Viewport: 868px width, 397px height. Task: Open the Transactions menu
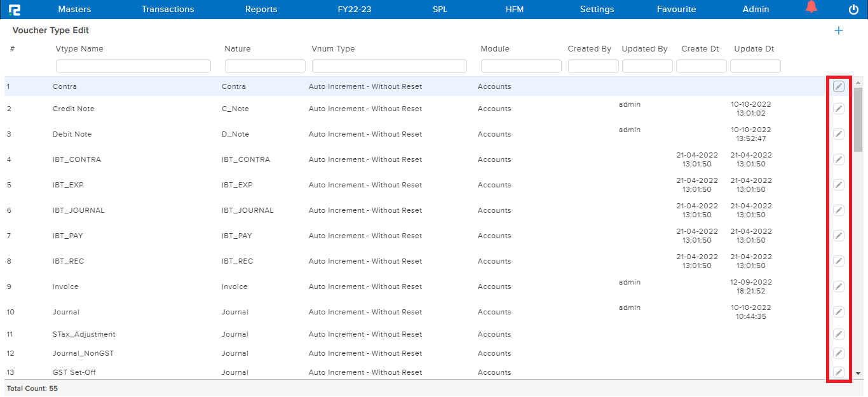168,10
